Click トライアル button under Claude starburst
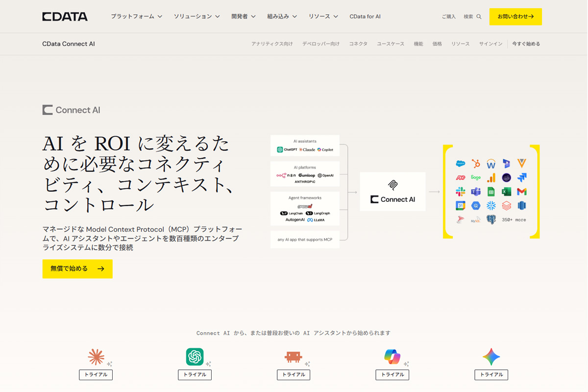Viewport: 588px width, 392px height. [96, 375]
